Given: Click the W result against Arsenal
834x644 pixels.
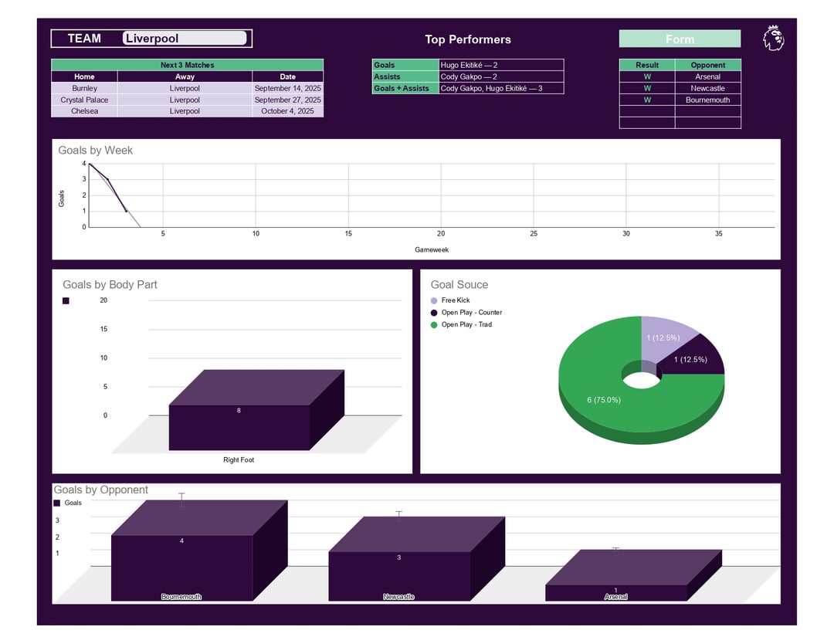Looking at the screenshot, I should coord(647,76).
